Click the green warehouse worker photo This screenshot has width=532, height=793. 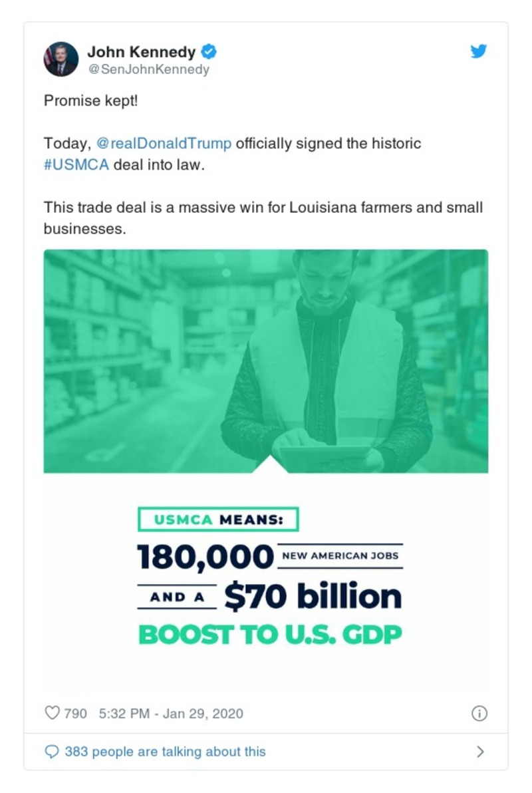(266, 359)
